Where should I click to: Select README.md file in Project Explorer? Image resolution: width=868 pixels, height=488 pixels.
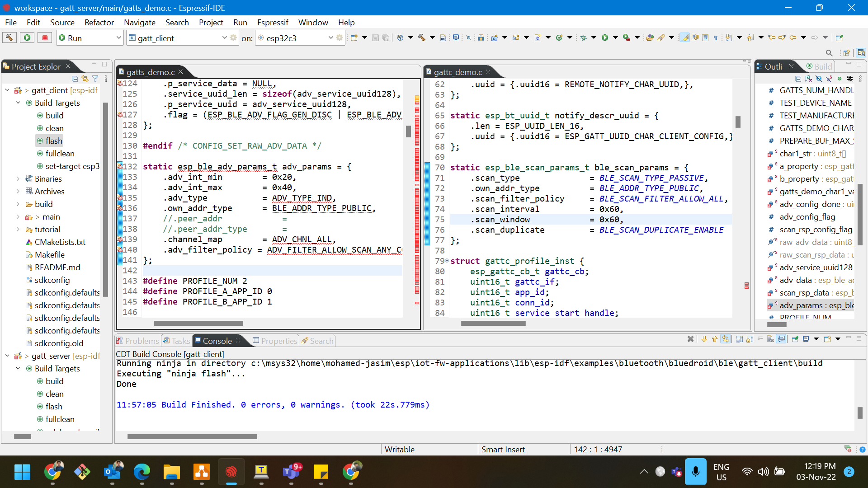click(x=53, y=267)
